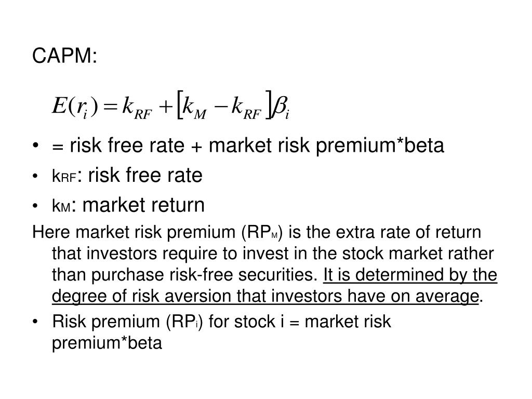
Task: Select the 'kM: market return' bullet line
Action: point(128,205)
